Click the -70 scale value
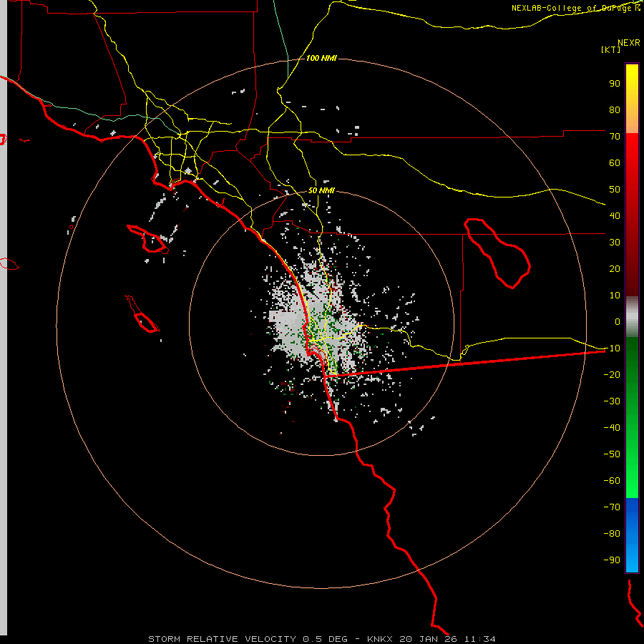 point(612,507)
